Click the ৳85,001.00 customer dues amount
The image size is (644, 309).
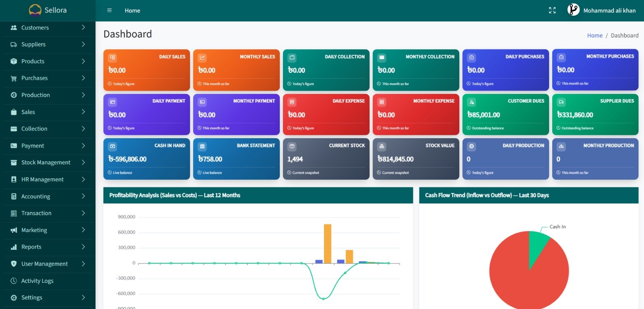pos(483,115)
